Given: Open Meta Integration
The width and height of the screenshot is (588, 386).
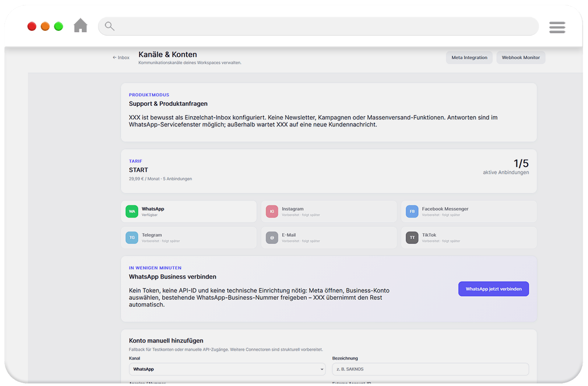Looking at the screenshot, I should (x=469, y=57).
